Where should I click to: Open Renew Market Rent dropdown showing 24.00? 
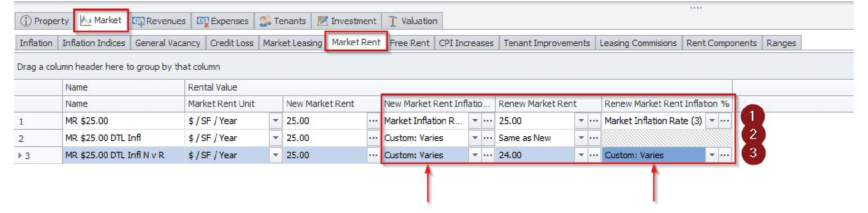(581, 155)
